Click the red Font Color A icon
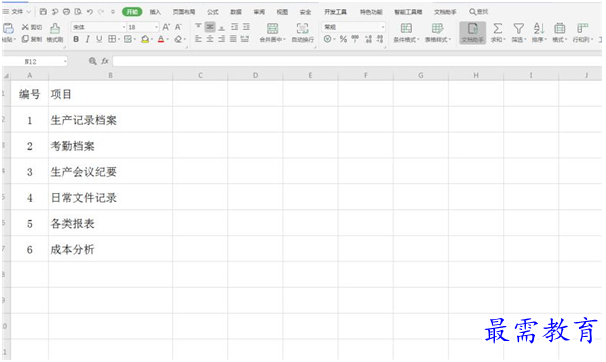This screenshot has width=606, height=362. coord(161,39)
